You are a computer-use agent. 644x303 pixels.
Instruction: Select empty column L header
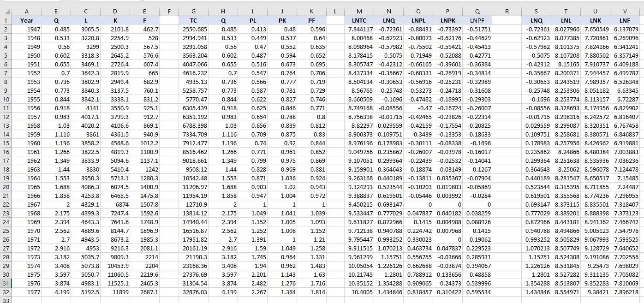[335, 11]
